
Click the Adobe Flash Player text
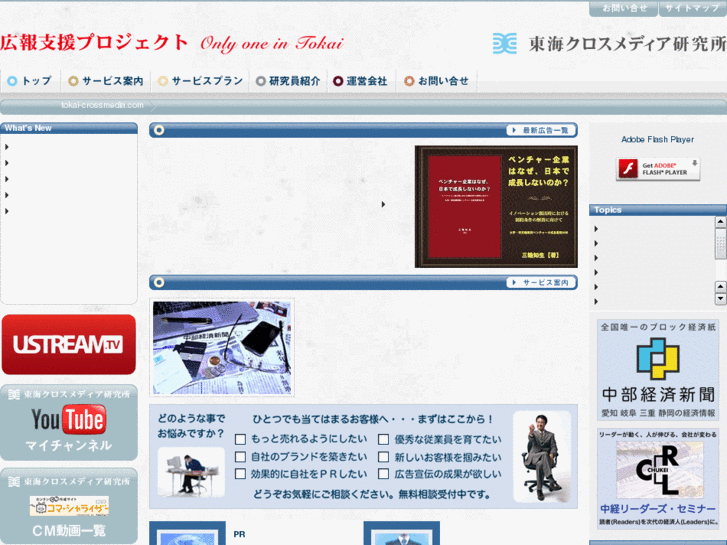(657, 140)
